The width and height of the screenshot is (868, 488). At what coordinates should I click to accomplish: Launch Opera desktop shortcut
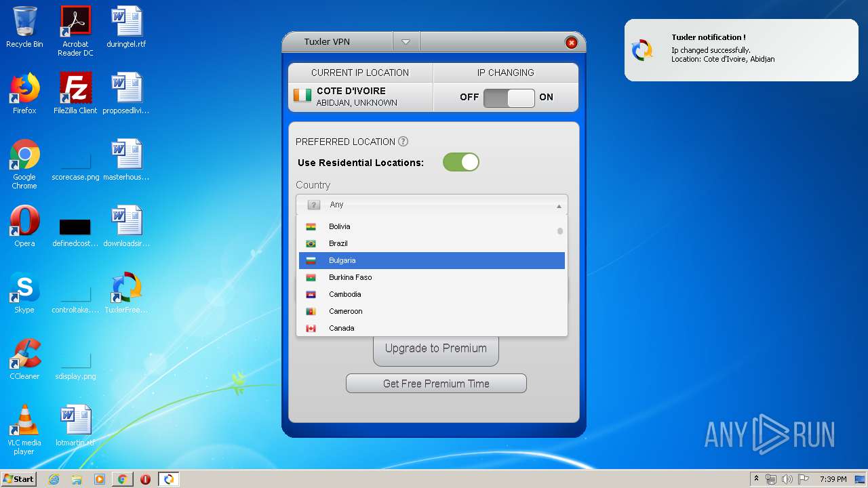click(24, 226)
